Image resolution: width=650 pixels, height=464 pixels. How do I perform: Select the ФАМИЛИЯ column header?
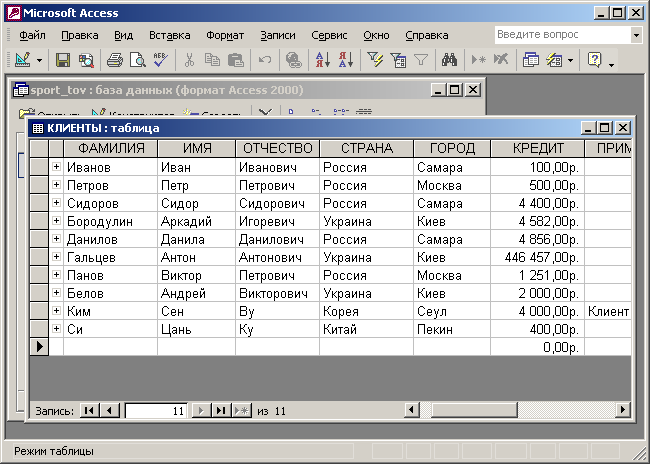tap(110, 148)
